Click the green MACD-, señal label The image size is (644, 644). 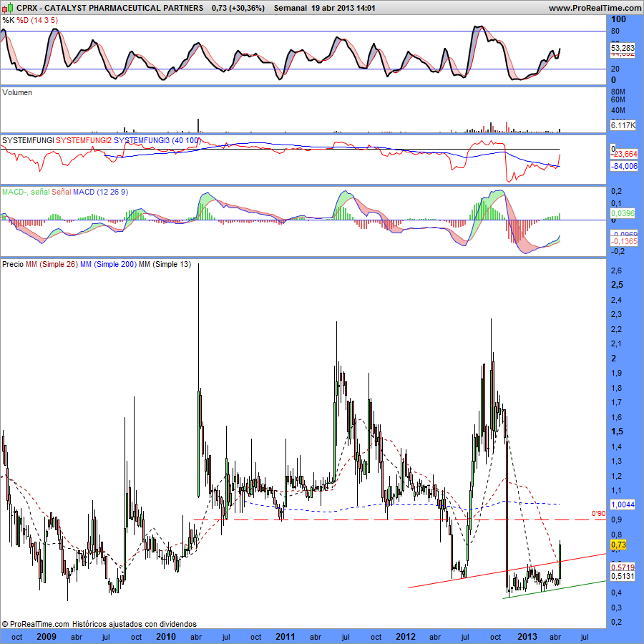point(26,192)
